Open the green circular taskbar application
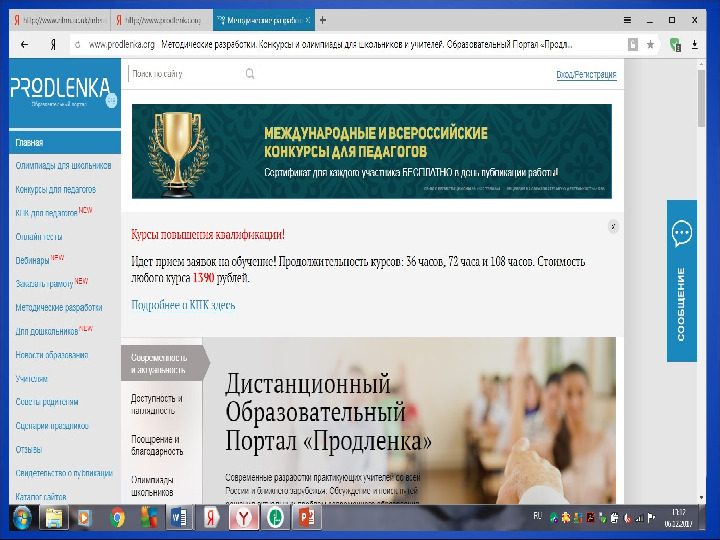The image size is (720, 540). pyautogui.click(x=276, y=518)
